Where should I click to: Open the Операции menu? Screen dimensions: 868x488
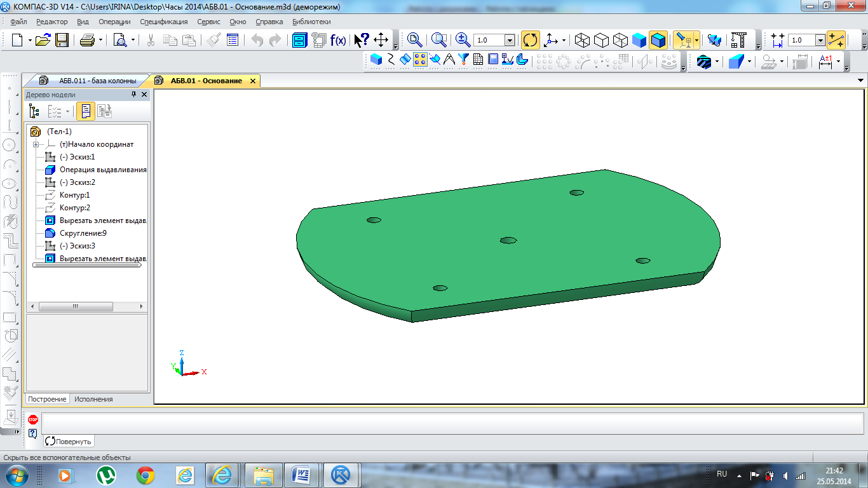point(114,22)
